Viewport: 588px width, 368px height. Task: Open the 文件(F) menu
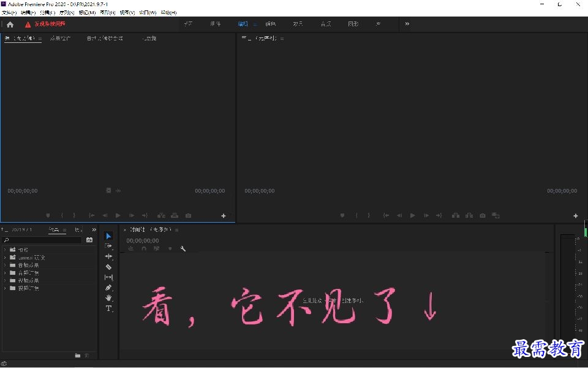[9, 12]
